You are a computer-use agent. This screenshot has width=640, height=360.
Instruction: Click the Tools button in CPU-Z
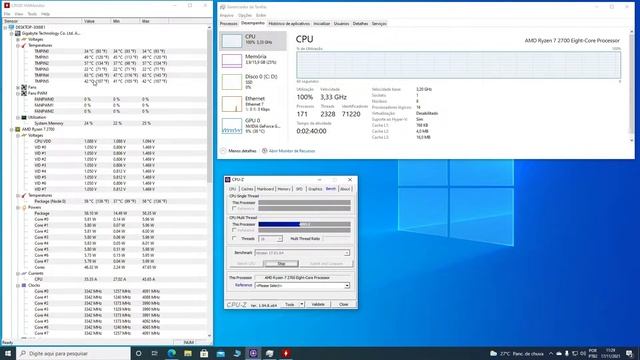coord(290,304)
